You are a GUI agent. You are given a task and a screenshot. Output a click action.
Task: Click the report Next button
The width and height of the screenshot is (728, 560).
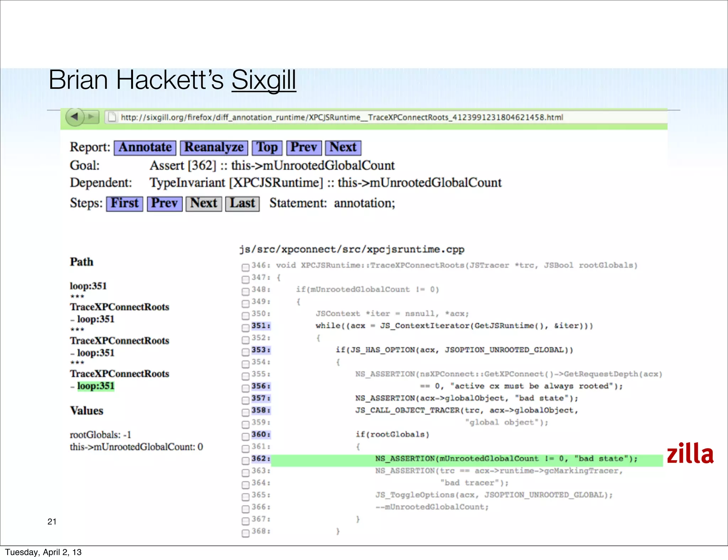pos(343,147)
